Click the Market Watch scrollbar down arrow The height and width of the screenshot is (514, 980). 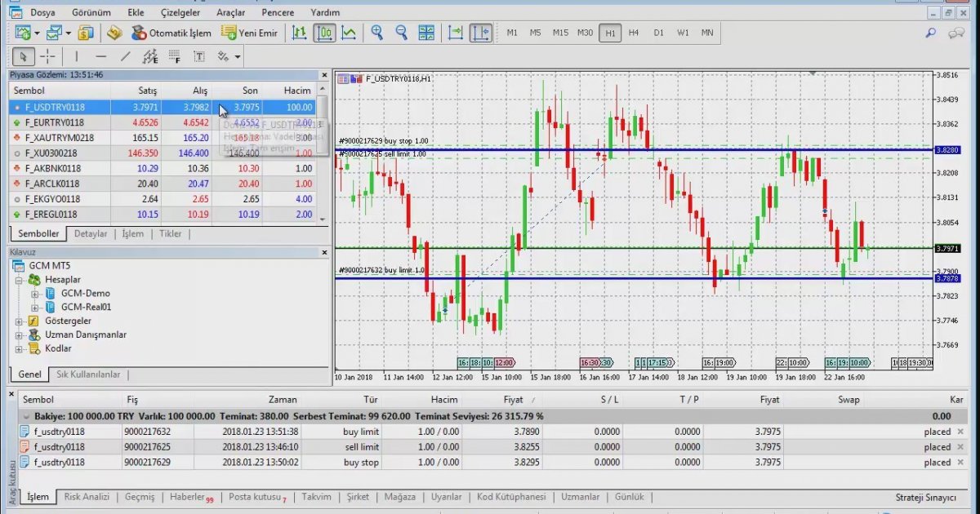322,219
